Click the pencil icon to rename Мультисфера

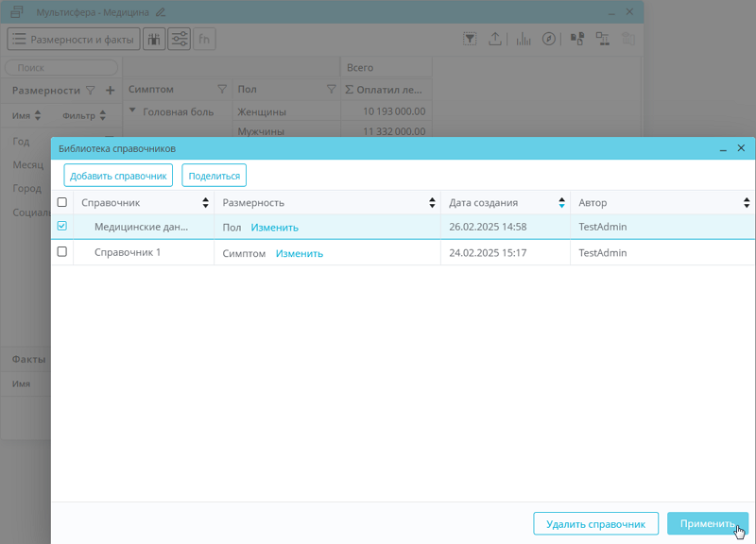tap(161, 12)
